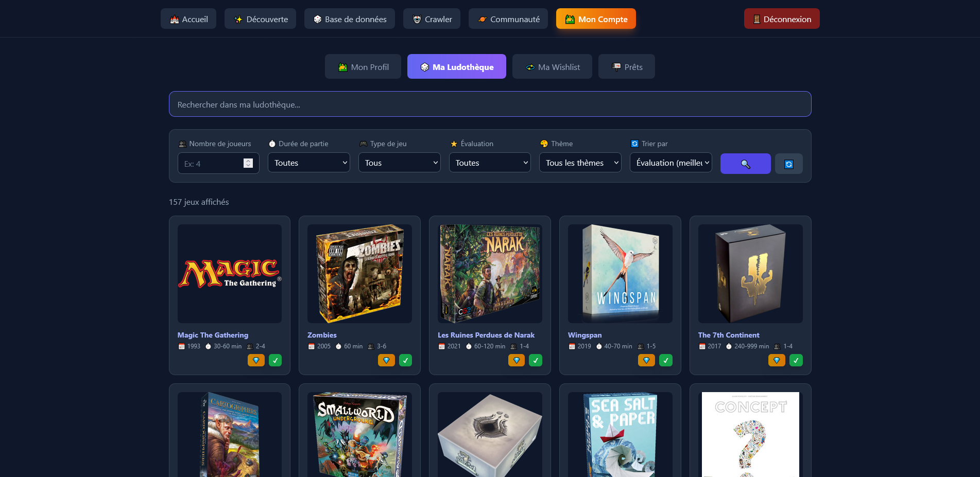
Task: Toggle owned status checkmark on Zombies
Action: point(405,360)
